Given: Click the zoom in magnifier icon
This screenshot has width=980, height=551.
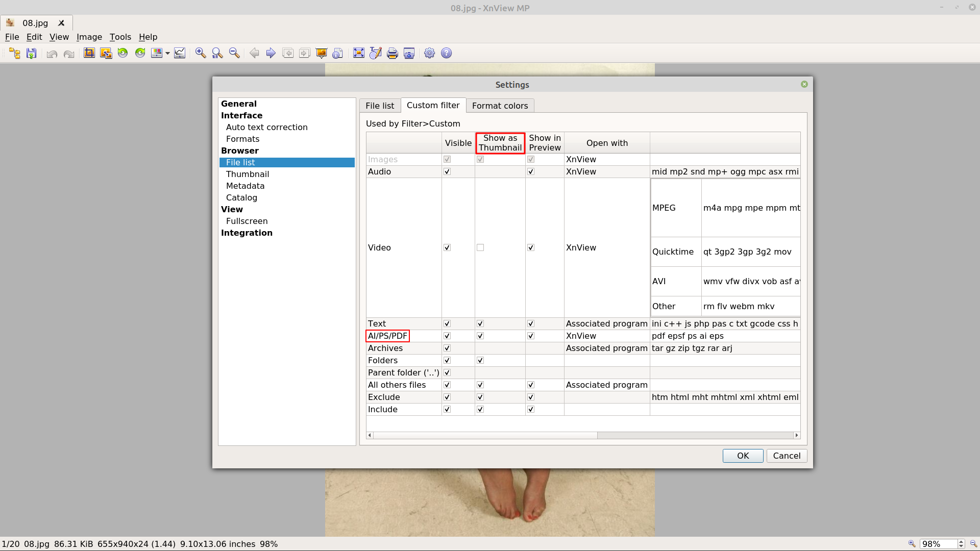Looking at the screenshot, I should tap(201, 53).
